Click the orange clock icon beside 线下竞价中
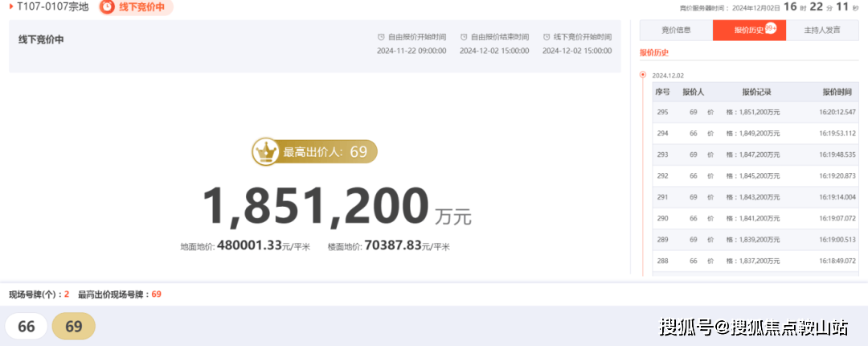This screenshot has width=868, height=346. 108,7
